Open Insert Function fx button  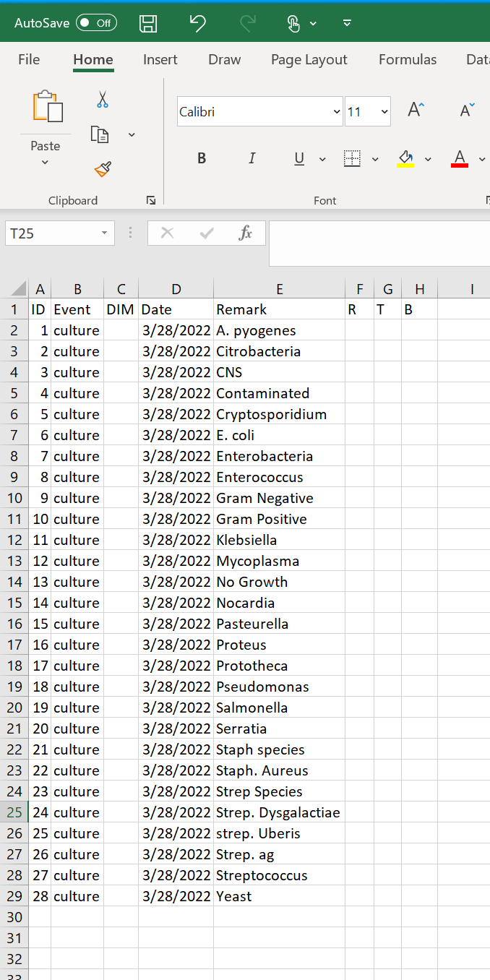click(x=246, y=233)
